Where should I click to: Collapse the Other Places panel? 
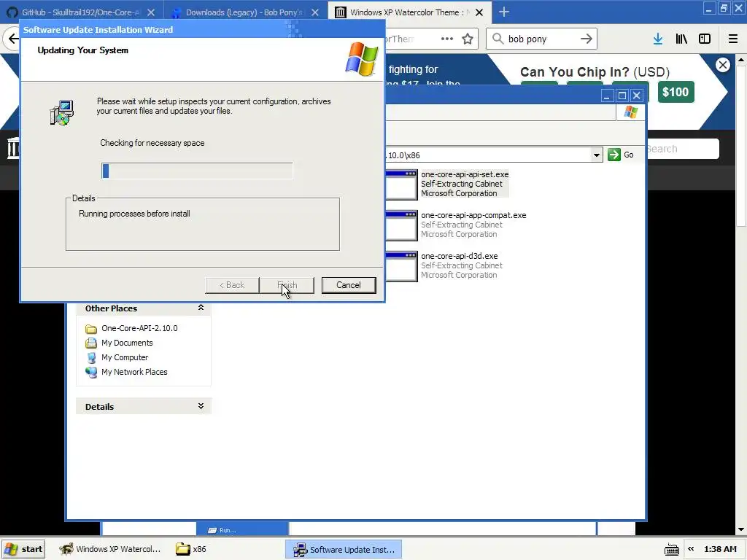click(x=201, y=308)
